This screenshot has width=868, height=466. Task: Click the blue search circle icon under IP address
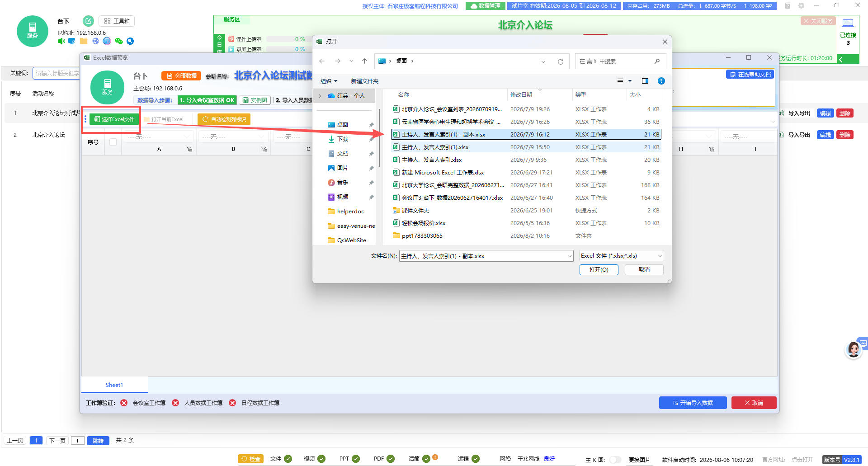coord(130,41)
